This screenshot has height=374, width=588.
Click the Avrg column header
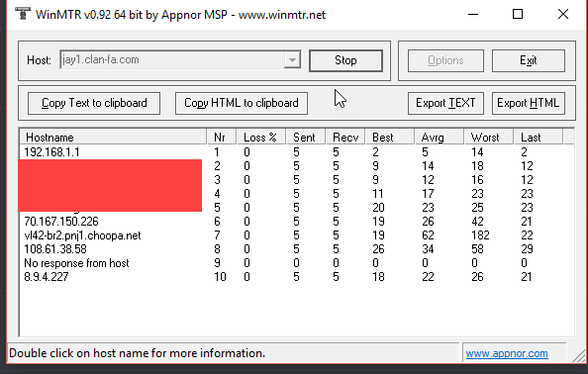pos(439,138)
